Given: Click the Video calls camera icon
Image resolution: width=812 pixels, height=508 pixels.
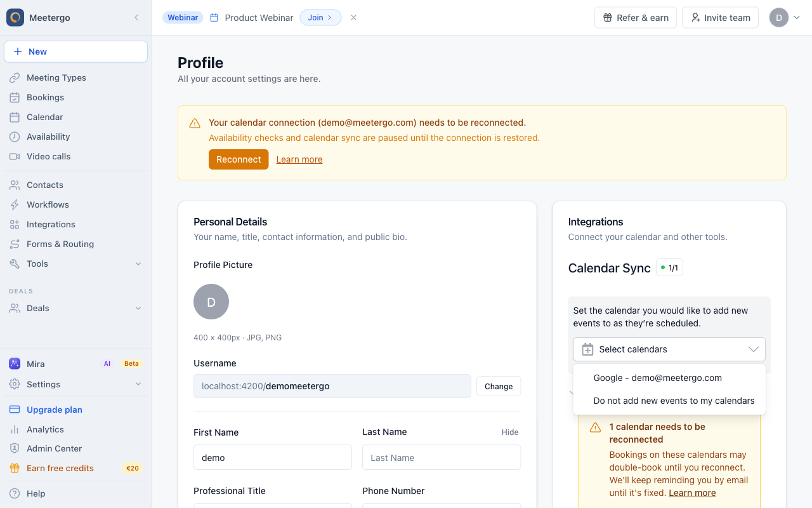Looking at the screenshot, I should point(15,156).
